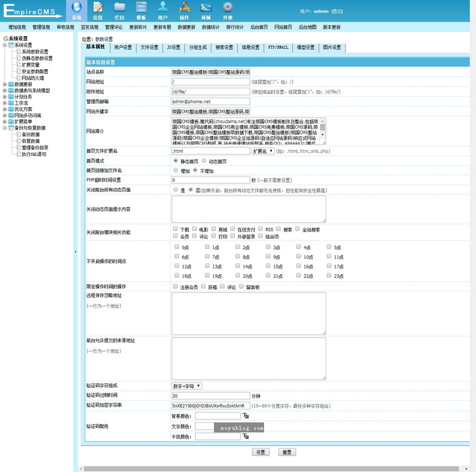Image resolution: width=476 pixels, height=472 pixels.
Task: Expand the 扩展菜单 tree node
Action: [x=5, y=122]
